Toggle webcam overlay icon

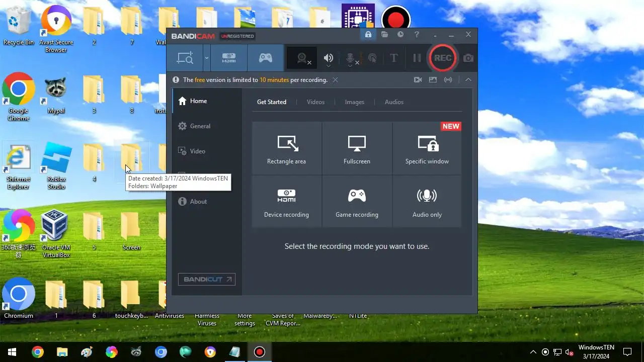click(x=302, y=58)
